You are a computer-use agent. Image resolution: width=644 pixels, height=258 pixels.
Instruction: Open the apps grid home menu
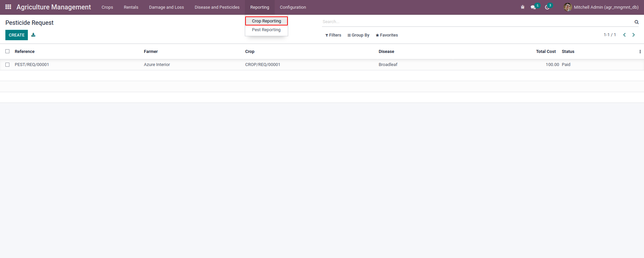(x=8, y=7)
